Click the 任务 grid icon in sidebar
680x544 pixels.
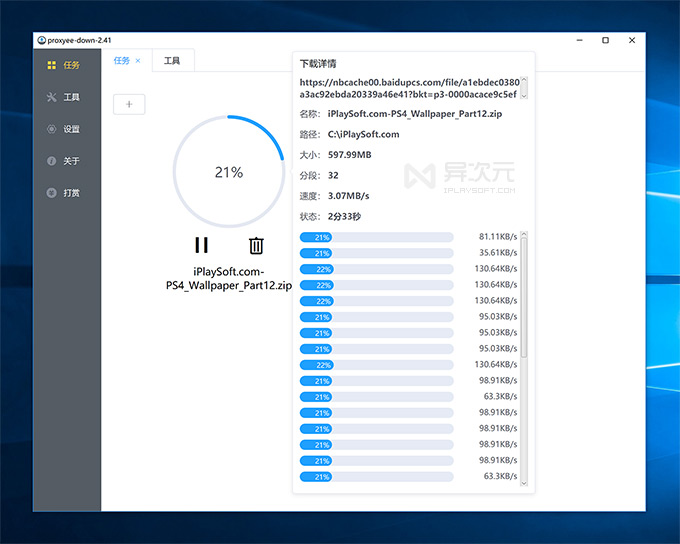coord(51,65)
